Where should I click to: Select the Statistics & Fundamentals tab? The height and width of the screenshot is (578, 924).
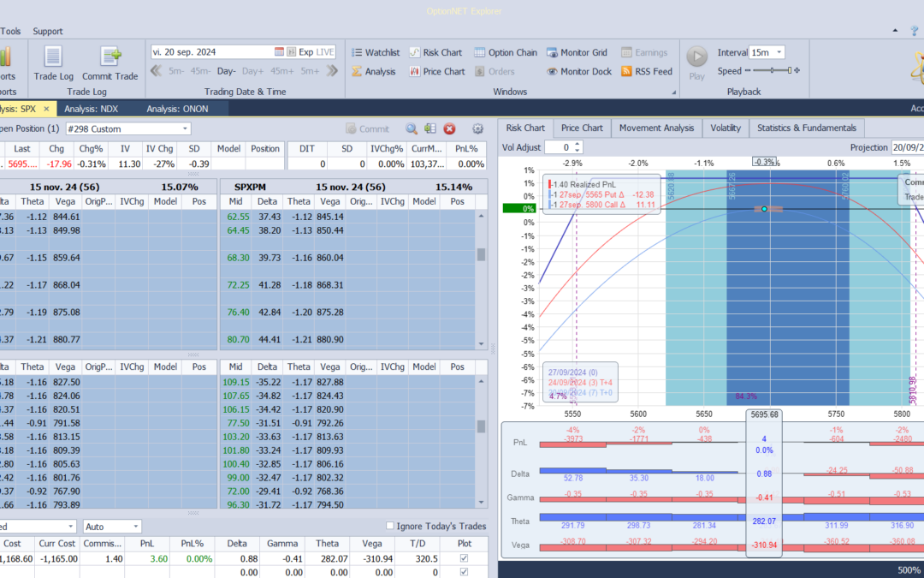(807, 128)
